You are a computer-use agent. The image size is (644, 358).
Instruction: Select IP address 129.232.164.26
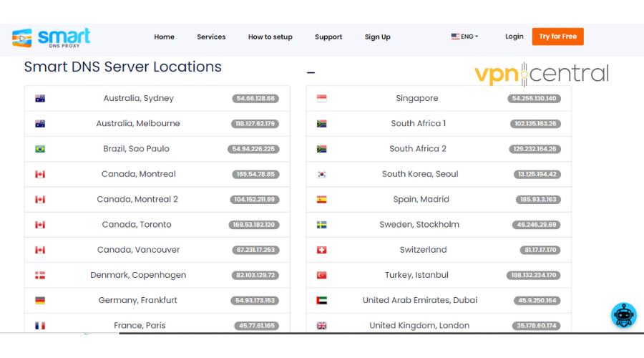point(535,149)
